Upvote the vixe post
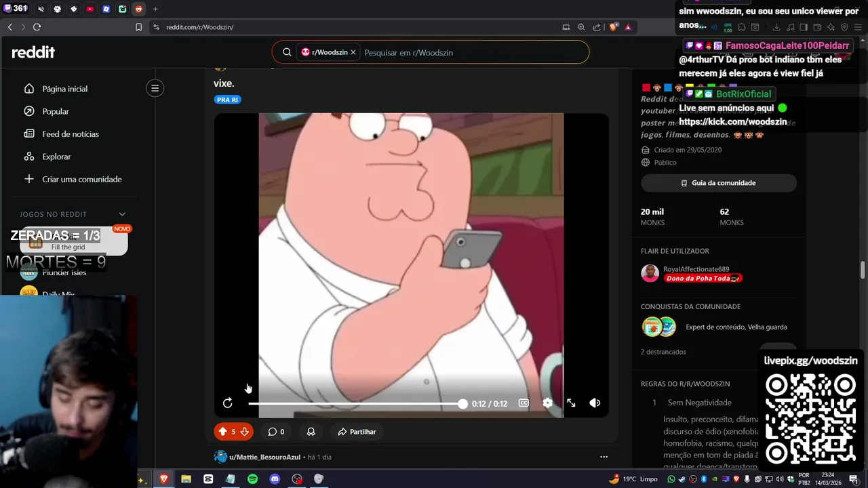This screenshot has width=868, height=488. pos(222,432)
